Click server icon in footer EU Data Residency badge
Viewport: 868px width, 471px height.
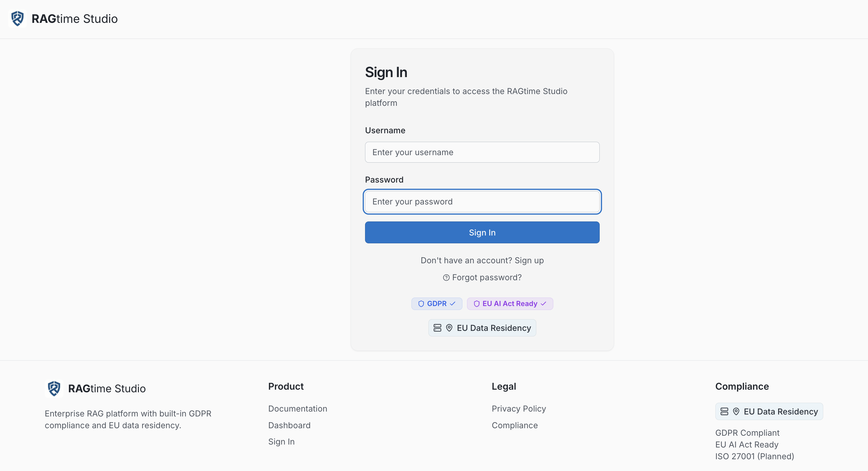click(x=724, y=412)
